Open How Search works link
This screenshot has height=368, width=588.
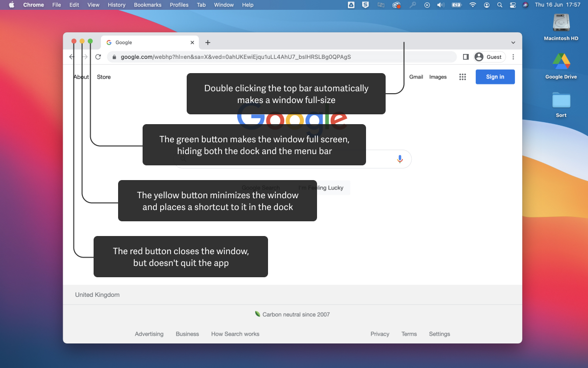pyautogui.click(x=235, y=334)
